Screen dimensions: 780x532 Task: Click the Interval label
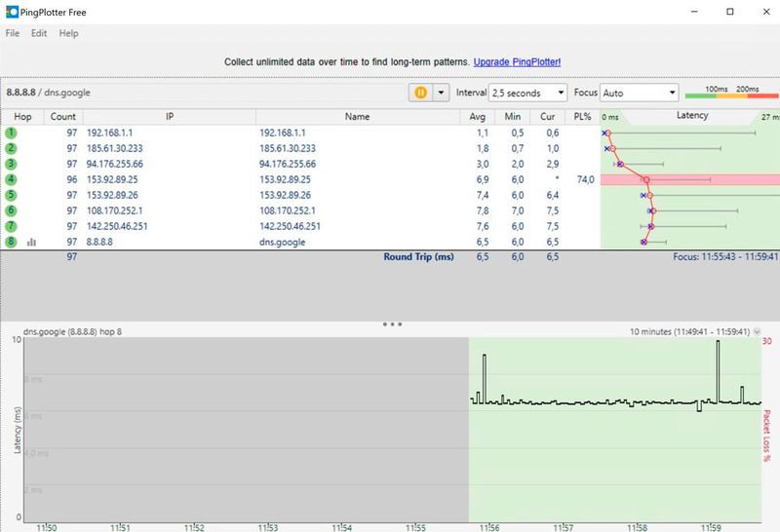[x=471, y=93]
